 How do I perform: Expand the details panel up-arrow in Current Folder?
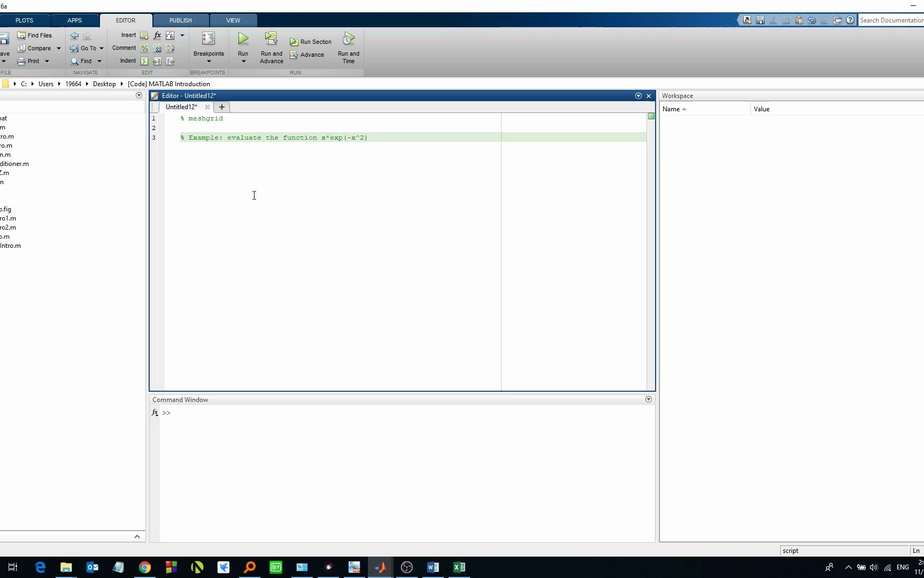(x=137, y=536)
